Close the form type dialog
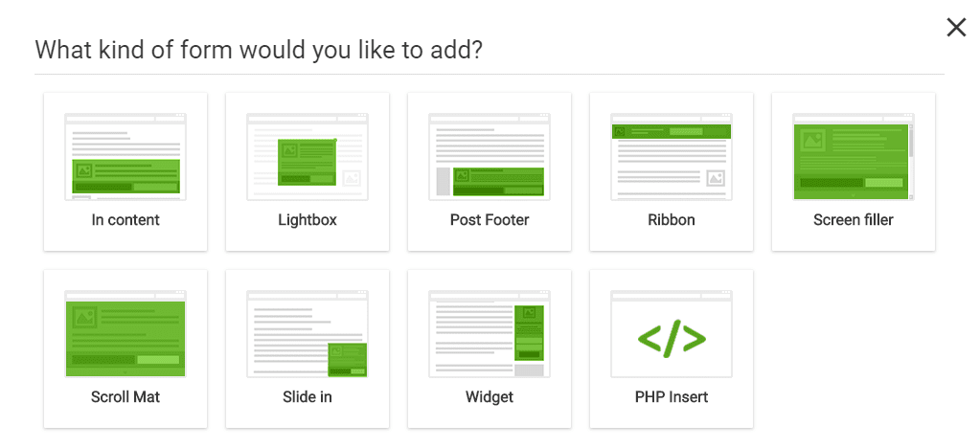Image resolution: width=980 pixels, height=448 pixels. pyautogui.click(x=956, y=28)
